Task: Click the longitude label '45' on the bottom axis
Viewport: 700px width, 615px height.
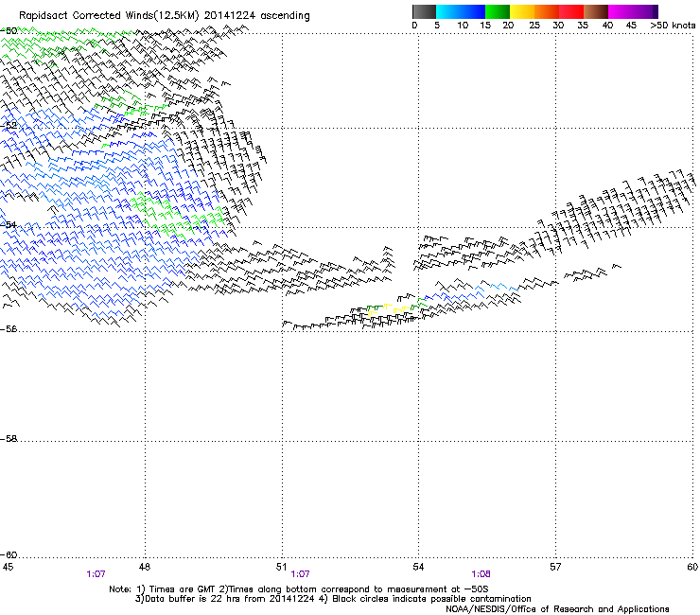Action: (x=8, y=567)
